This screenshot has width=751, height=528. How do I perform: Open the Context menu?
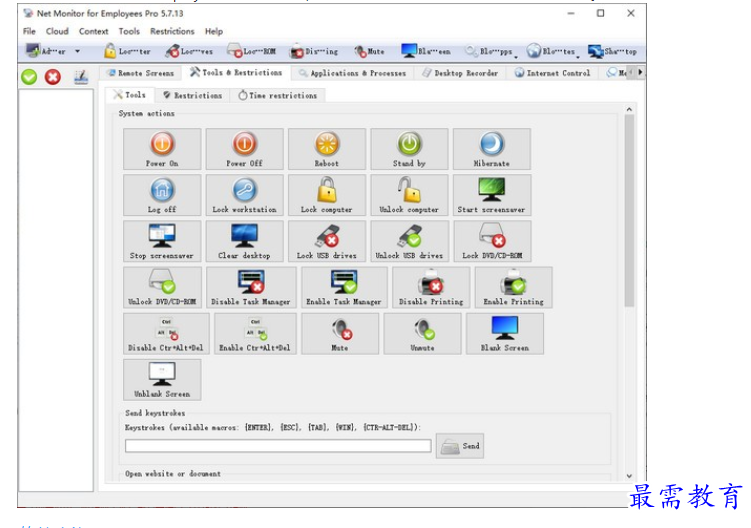coord(93,31)
